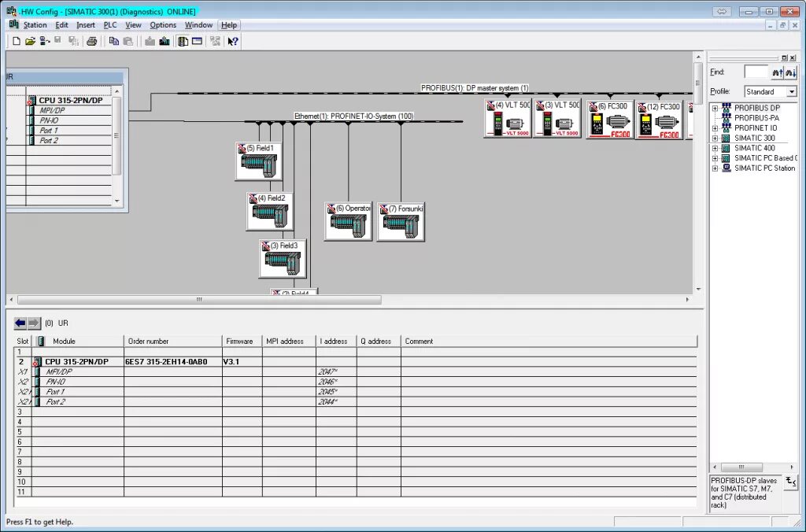Select the Port 1 row in slot table
806x532 pixels.
pos(356,392)
